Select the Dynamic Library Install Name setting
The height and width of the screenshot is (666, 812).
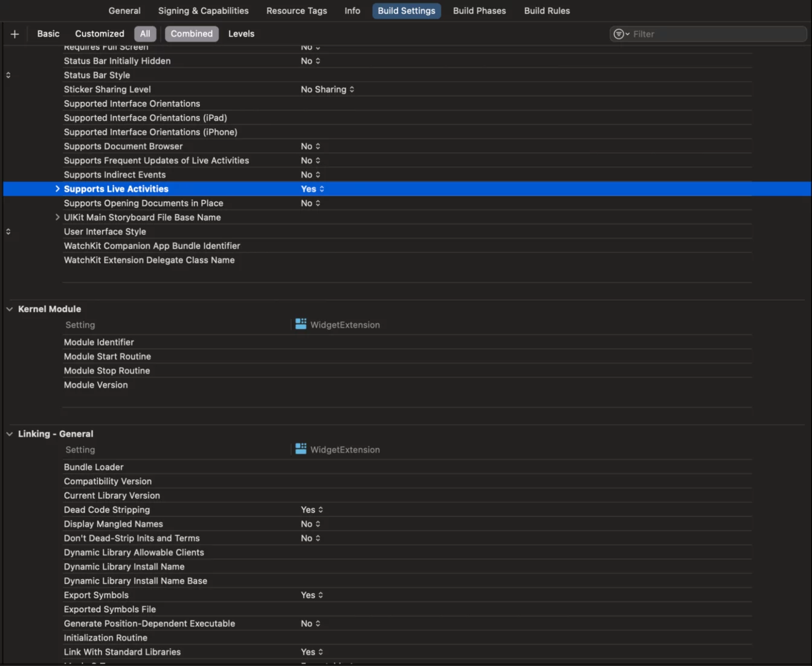(x=124, y=566)
